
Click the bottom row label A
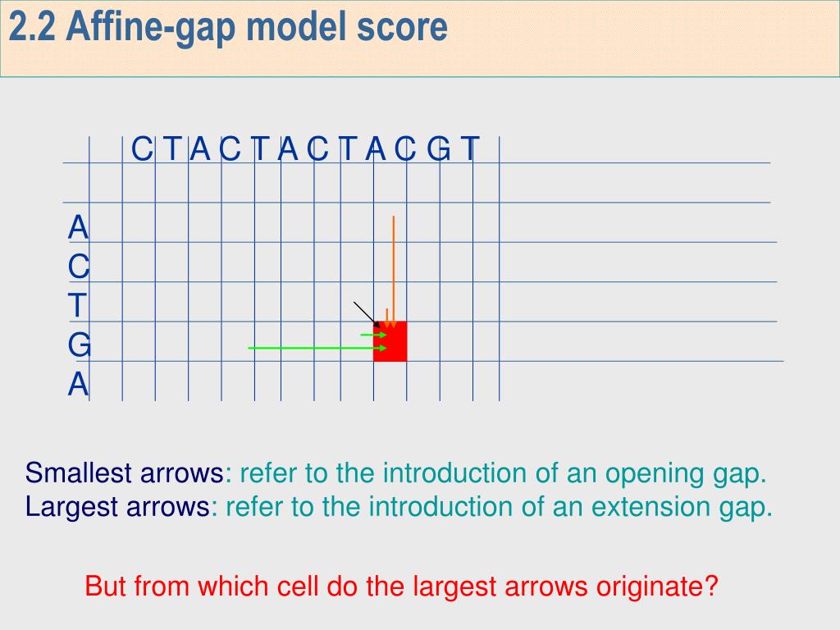[78, 384]
